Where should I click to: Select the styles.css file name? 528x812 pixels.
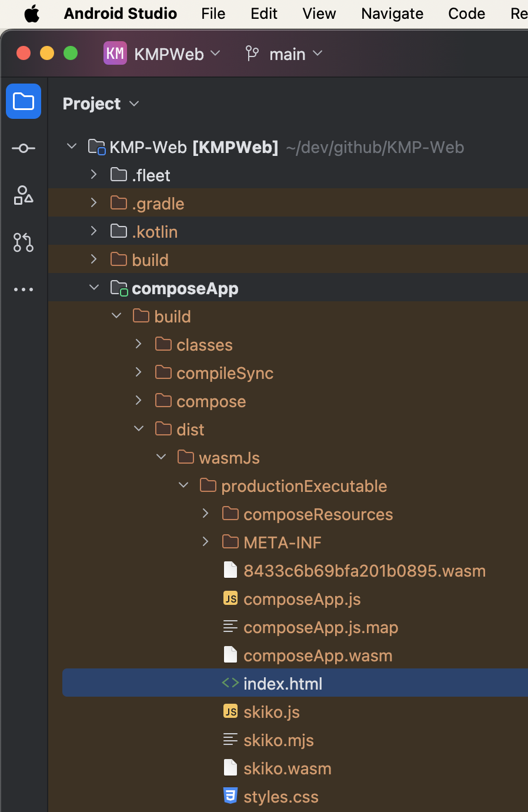pos(281,797)
